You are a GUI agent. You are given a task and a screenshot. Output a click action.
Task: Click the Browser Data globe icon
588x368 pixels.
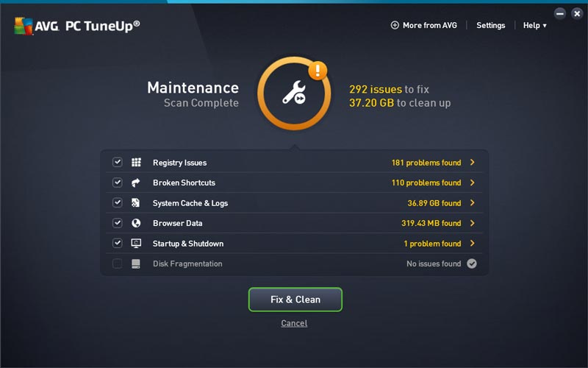pyautogui.click(x=136, y=223)
